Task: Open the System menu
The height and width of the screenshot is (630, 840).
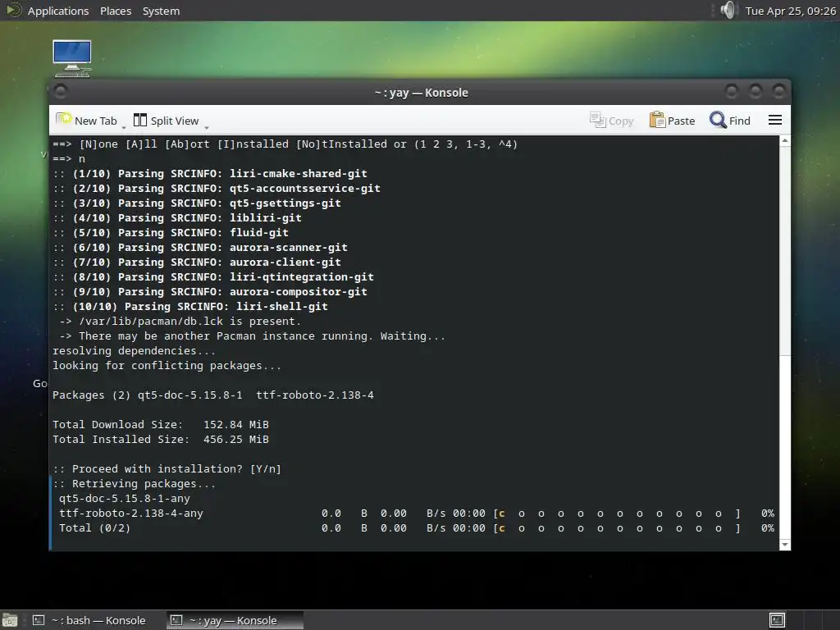Action: click(162, 11)
